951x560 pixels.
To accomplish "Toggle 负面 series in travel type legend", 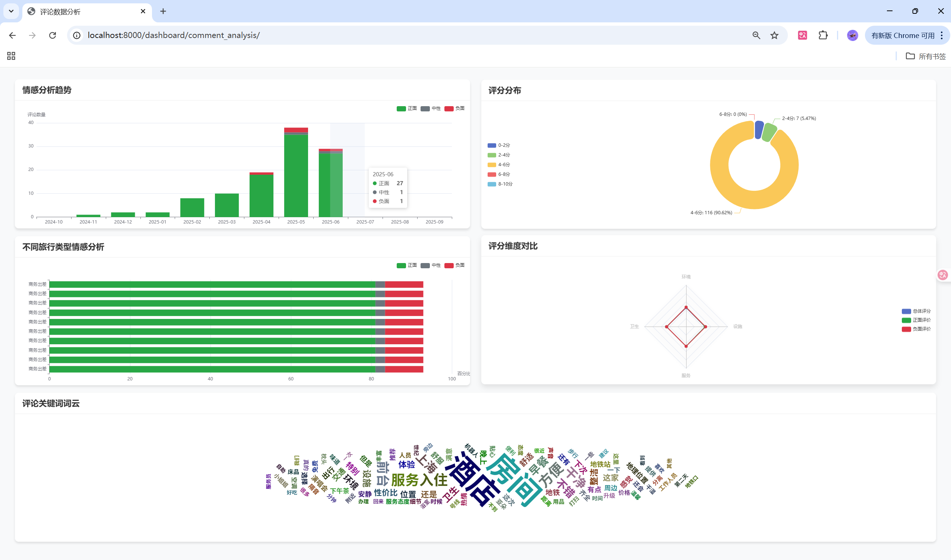I will point(454,266).
